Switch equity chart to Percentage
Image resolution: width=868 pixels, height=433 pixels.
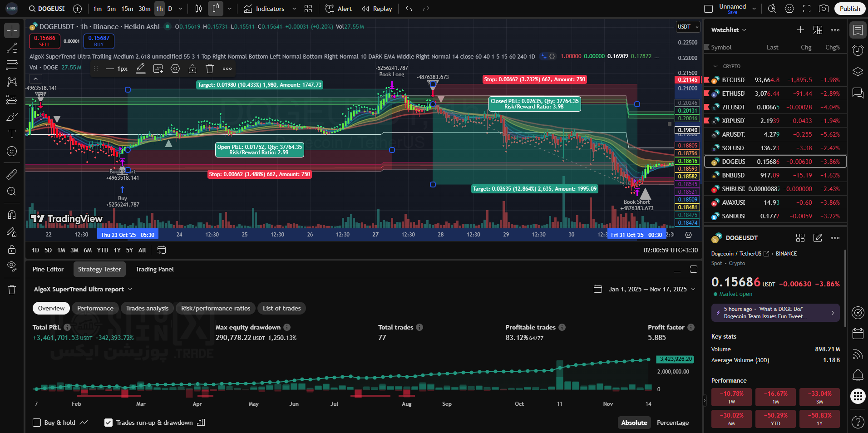672,423
